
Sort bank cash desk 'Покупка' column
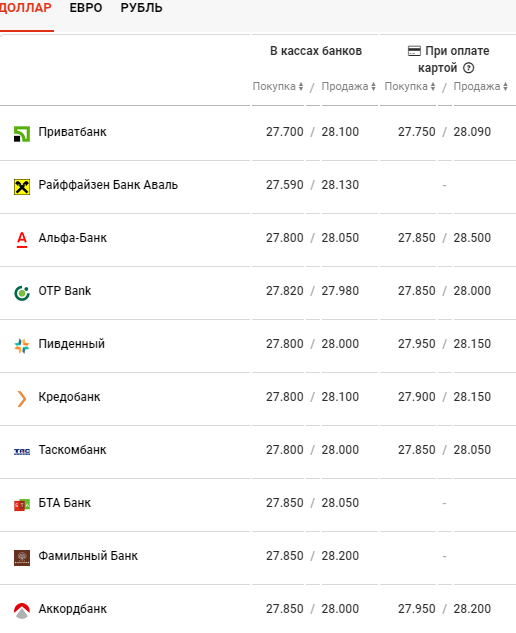[278, 86]
